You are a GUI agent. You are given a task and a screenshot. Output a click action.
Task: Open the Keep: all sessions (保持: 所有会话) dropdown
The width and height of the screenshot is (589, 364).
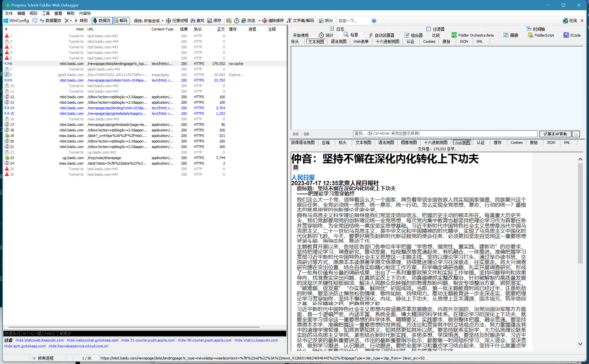click(x=148, y=21)
